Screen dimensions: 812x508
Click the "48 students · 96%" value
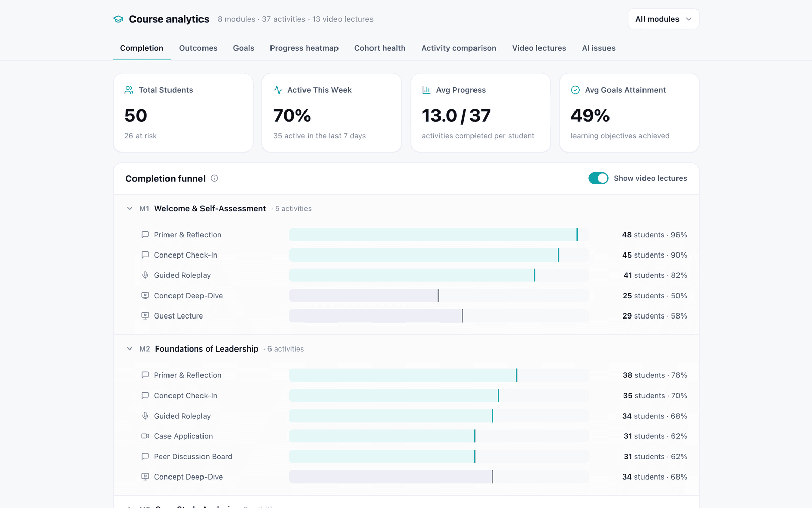(655, 235)
